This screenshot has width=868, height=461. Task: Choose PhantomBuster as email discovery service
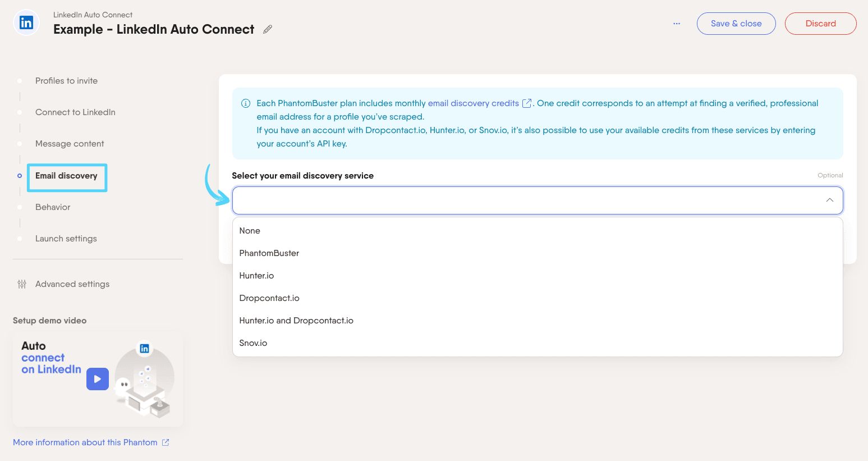tap(269, 253)
